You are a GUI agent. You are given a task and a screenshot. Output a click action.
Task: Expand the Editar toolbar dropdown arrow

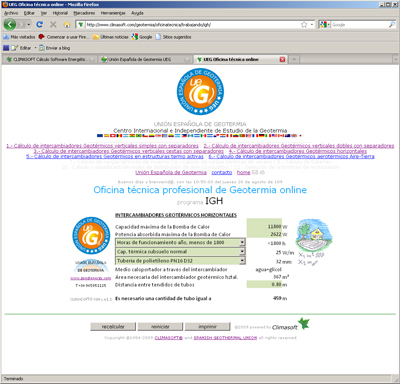pyautogui.click(x=35, y=48)
